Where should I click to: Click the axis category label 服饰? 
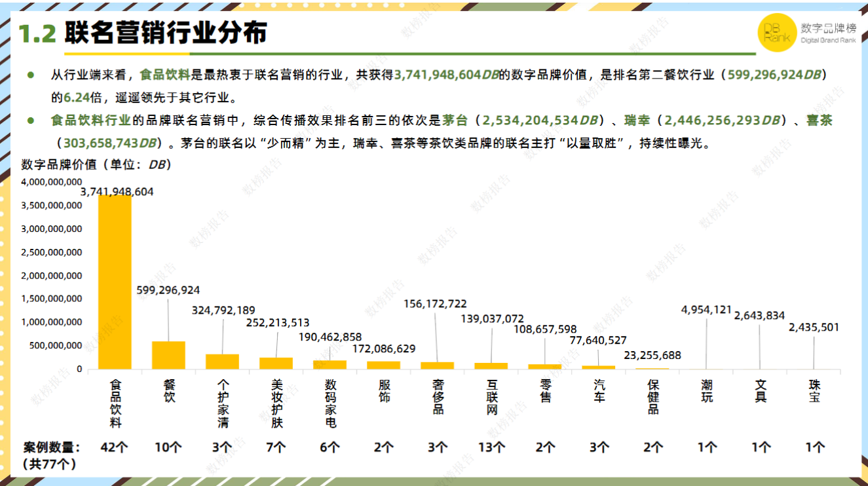(385, 391)
